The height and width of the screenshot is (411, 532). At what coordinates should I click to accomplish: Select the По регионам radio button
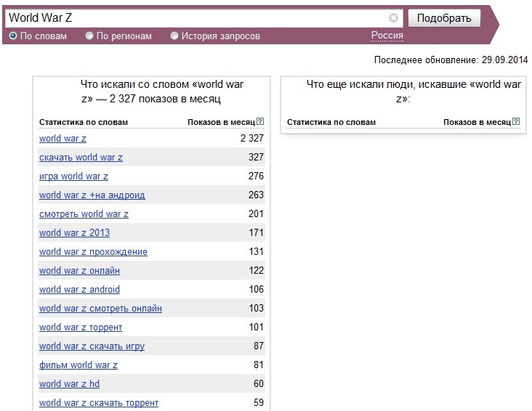pyautogui.click(x=89, y=36)
